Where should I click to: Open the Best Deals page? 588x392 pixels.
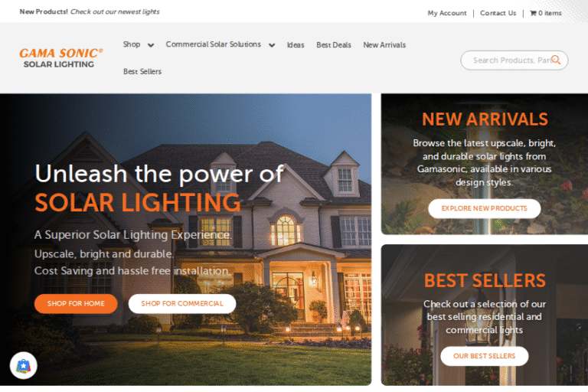coord(334,45)
